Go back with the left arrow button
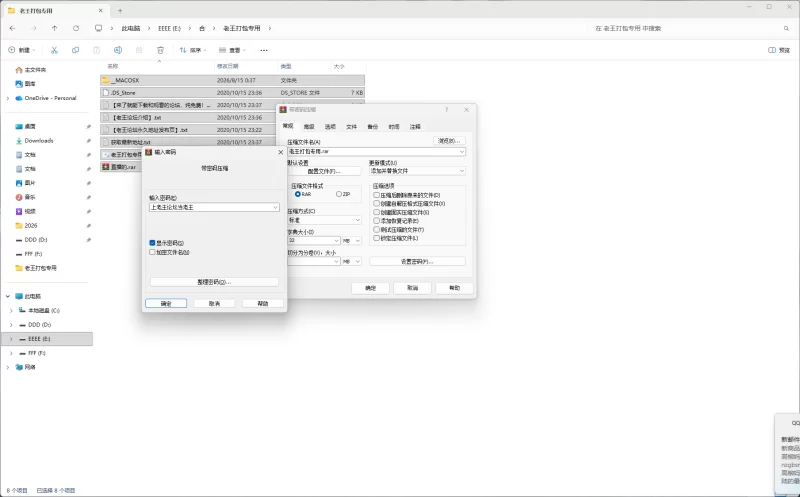 click(12, 28)
